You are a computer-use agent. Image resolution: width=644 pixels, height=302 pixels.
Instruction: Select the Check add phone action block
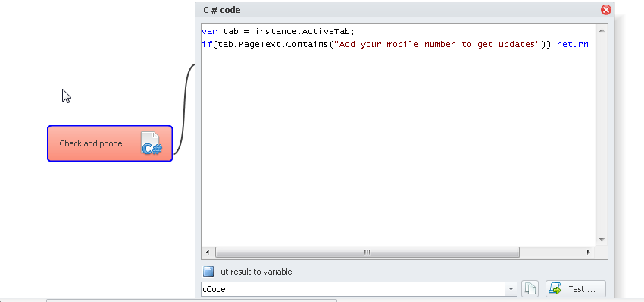(x=110, y=143)
